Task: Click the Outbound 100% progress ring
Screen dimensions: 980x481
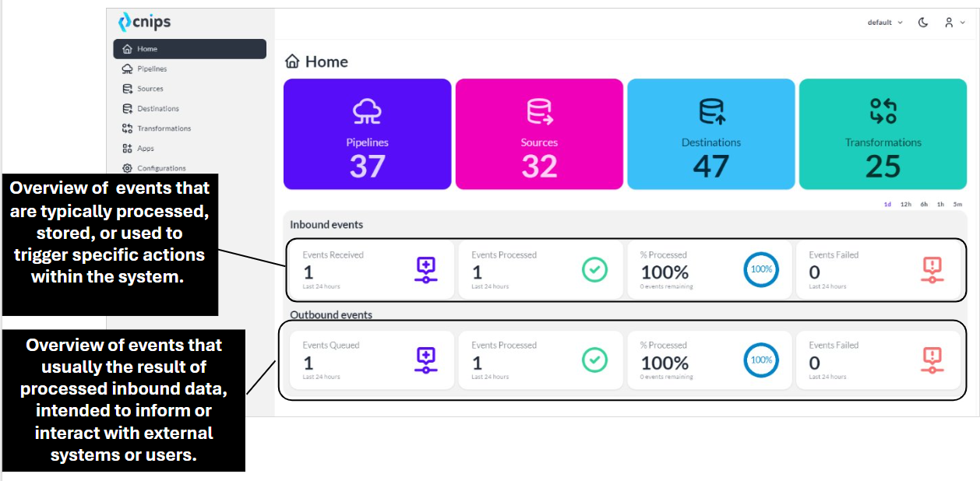Action: click(761, 360)
